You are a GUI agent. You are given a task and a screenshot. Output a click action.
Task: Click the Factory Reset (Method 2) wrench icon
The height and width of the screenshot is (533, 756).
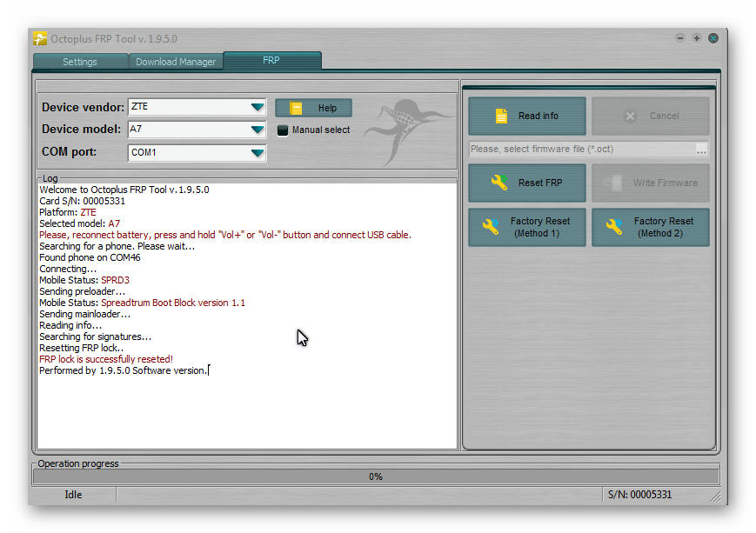[614, 227]
